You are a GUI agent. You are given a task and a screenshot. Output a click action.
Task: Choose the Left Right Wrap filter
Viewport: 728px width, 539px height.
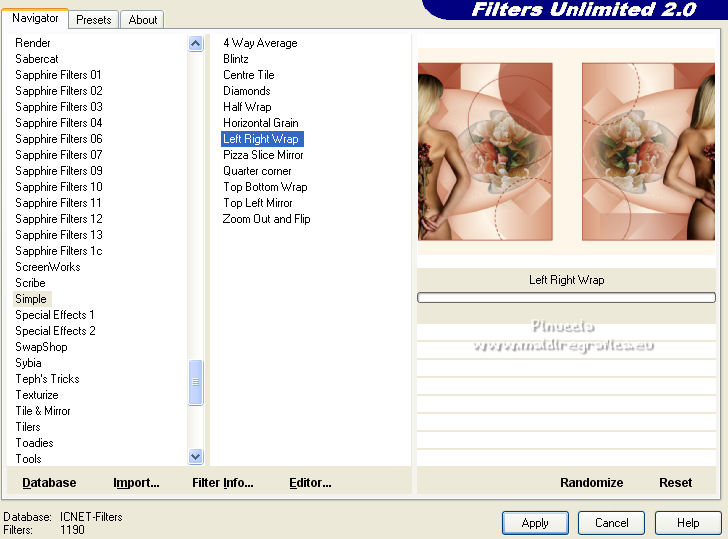pyautogui.click(x=262, y=139)
